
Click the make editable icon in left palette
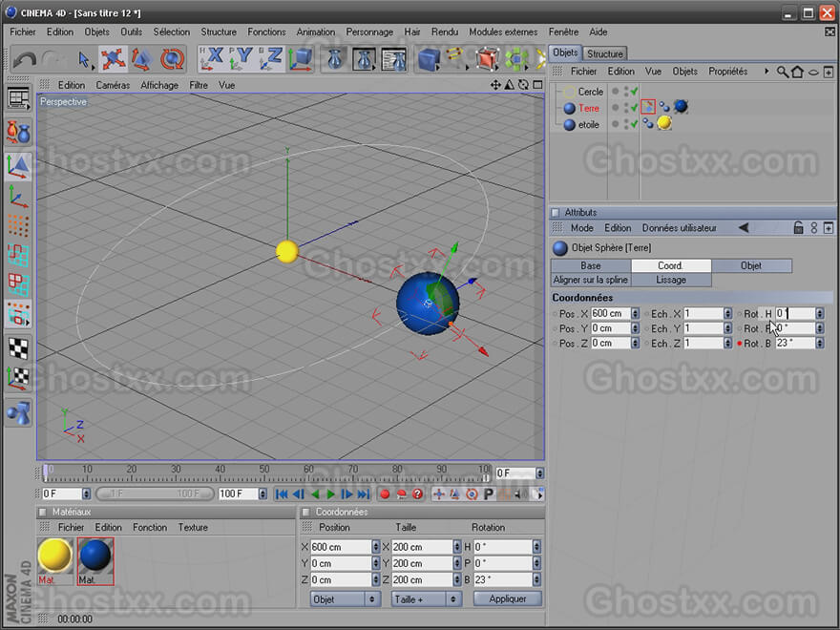pos(18,132)
